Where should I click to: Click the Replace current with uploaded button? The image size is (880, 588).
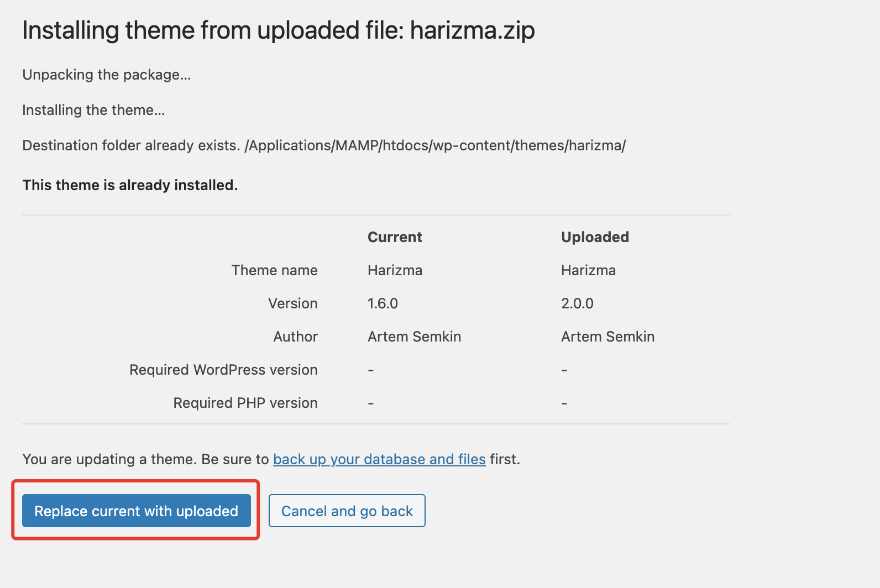(136, 511)
